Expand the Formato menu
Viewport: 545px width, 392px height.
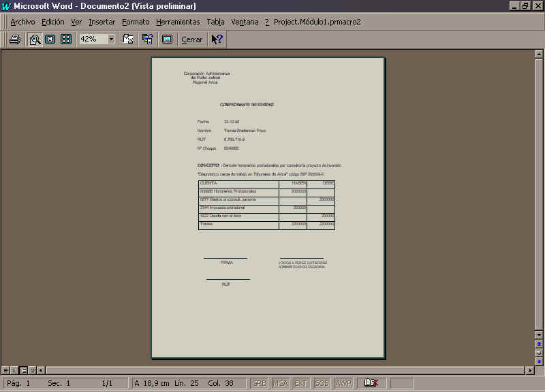pyautogui.click(x=136, y=22)
